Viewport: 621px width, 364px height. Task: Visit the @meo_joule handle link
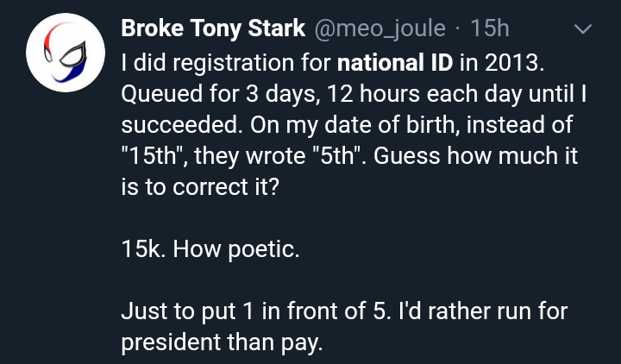pyautogui.click(x=380, y=28)
